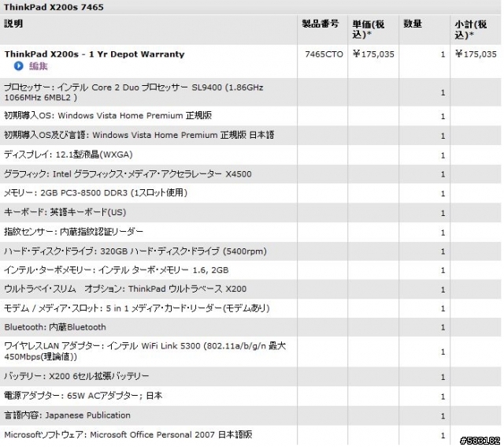The image size is (504, 447).
Task: Click the product number 7465CTO
Action: (x=324, y=54)
